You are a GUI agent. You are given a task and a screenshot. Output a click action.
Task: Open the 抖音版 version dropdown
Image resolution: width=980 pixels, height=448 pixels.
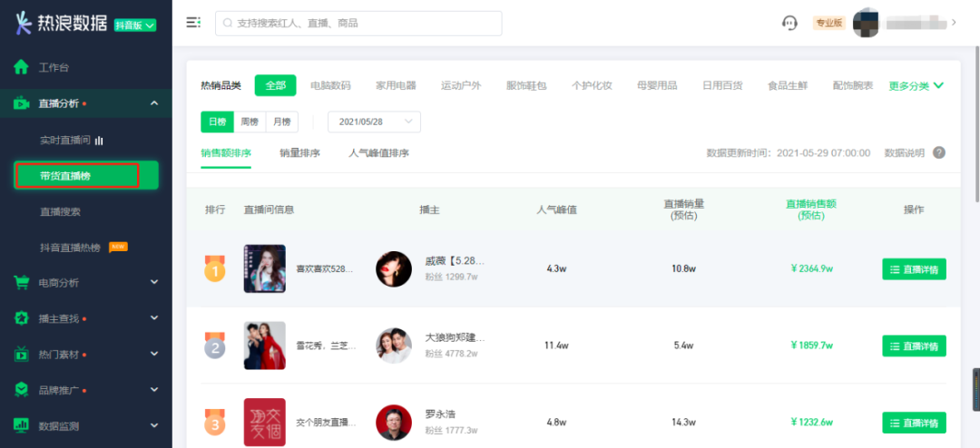135,25
